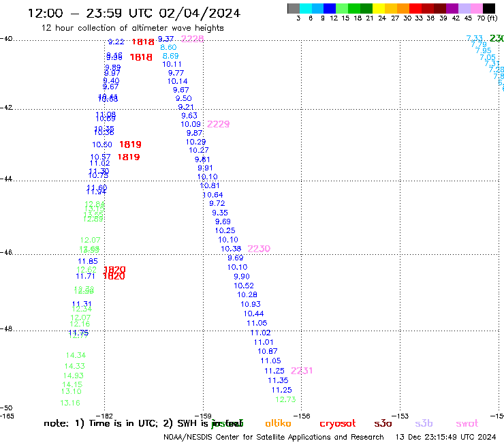Click the wave height reading 9.77

coord(176,73)
